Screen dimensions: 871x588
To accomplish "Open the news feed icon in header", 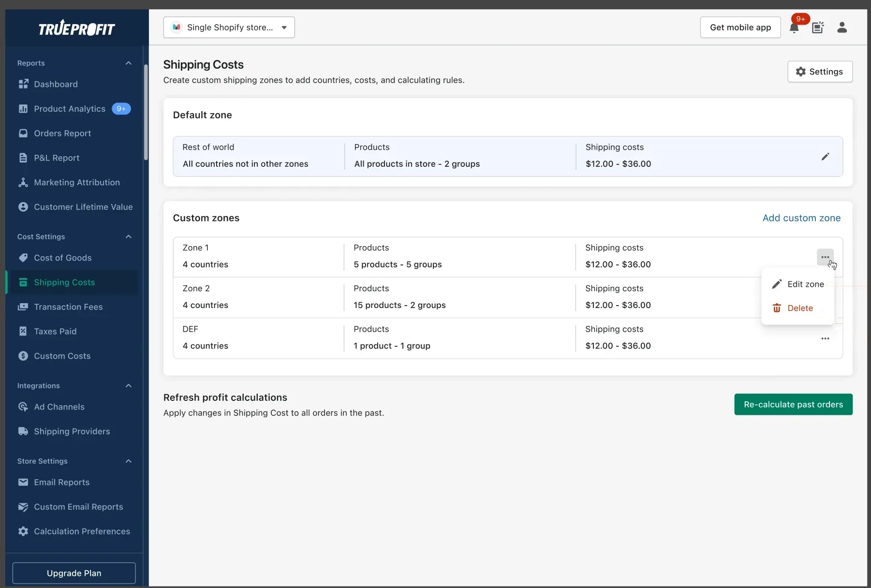I will coord(818,28).
